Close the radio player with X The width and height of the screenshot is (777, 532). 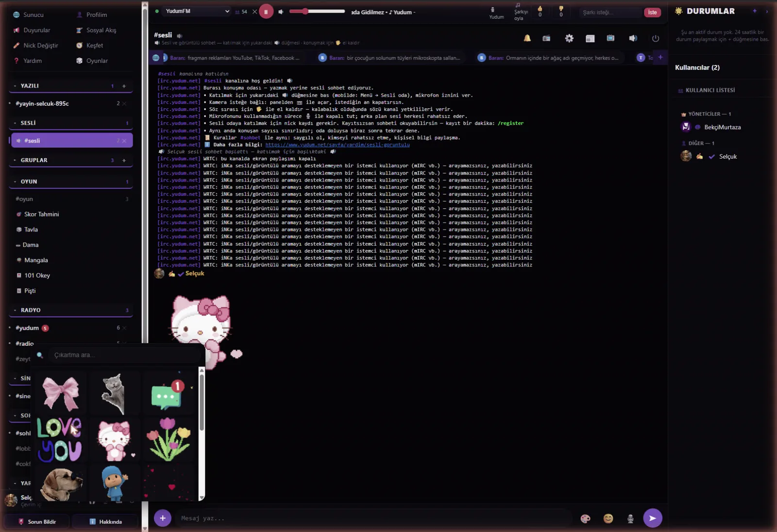point(254,12)
